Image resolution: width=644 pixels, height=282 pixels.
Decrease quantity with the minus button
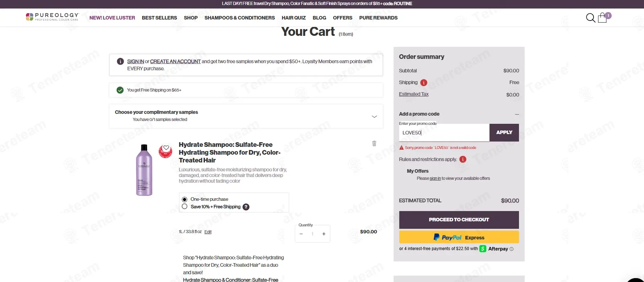pyautogui.click(x=301, y=234)
